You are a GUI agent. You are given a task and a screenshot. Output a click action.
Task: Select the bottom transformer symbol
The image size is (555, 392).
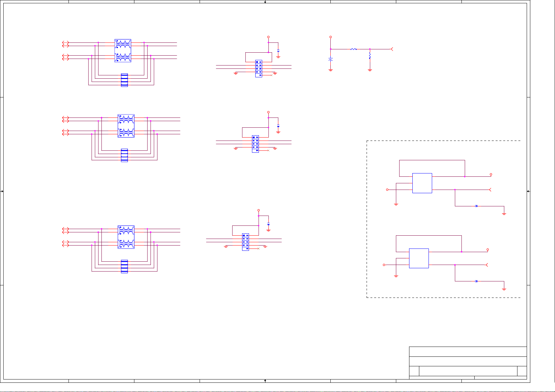(x=126, y=237)
